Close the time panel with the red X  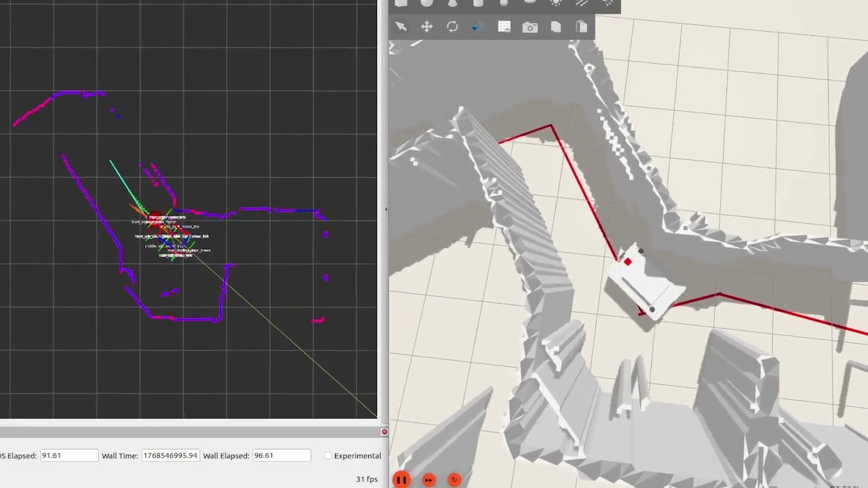(x=384, y=432)
